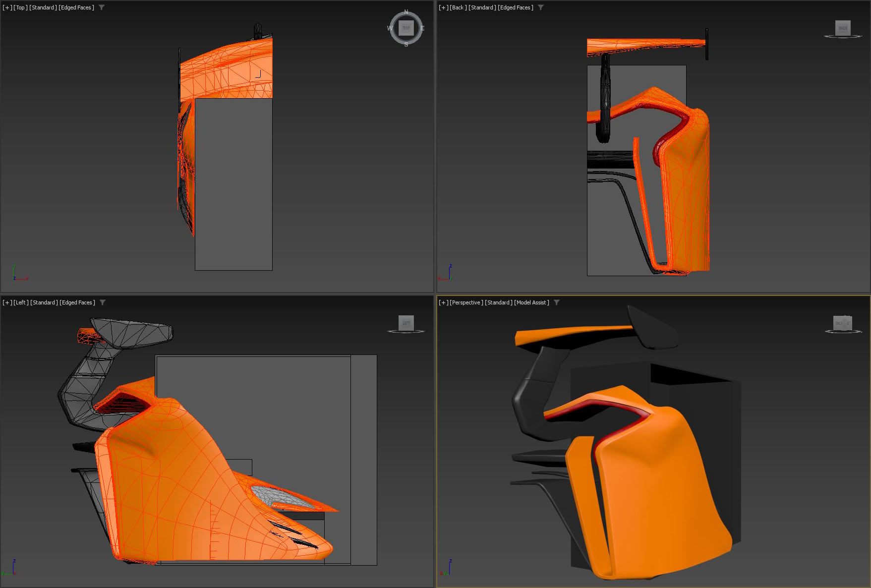Screen dimensions: 871x588
Task: Click the [Left] view label menu
Action: click(x=21, y=302)
